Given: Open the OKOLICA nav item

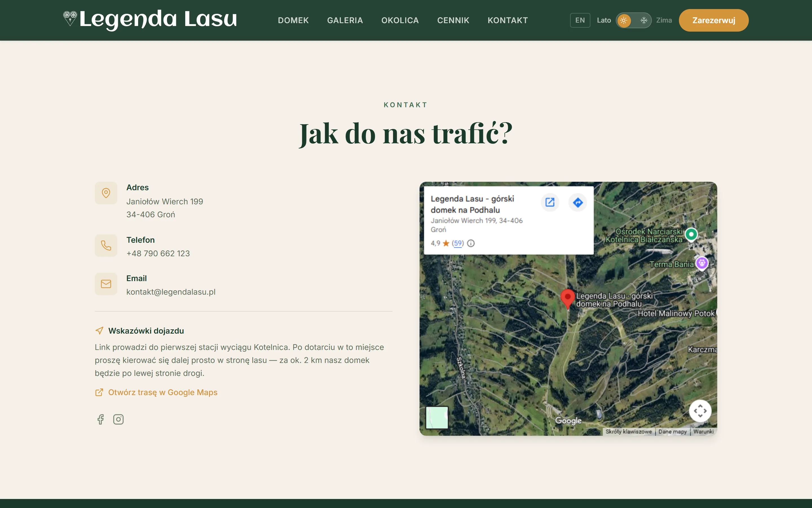Looking at the screenshot, I should (400, 20).
